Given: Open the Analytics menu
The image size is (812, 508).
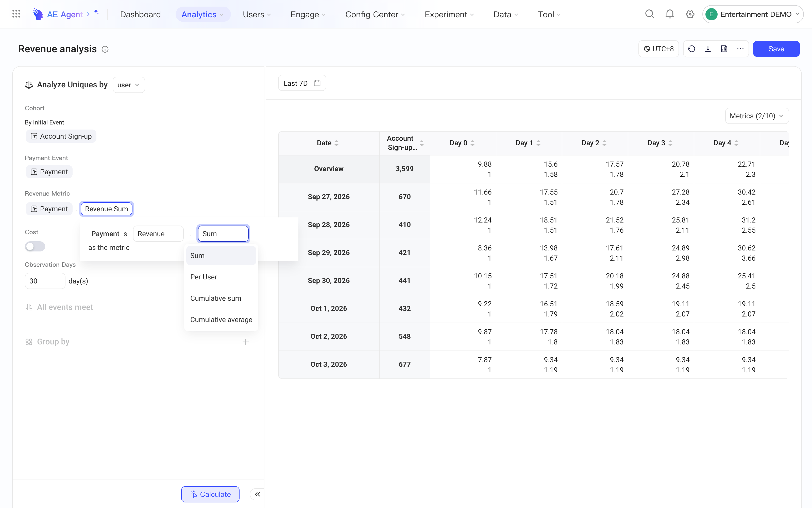Looking at the screenshot, I should coord(203,14).
